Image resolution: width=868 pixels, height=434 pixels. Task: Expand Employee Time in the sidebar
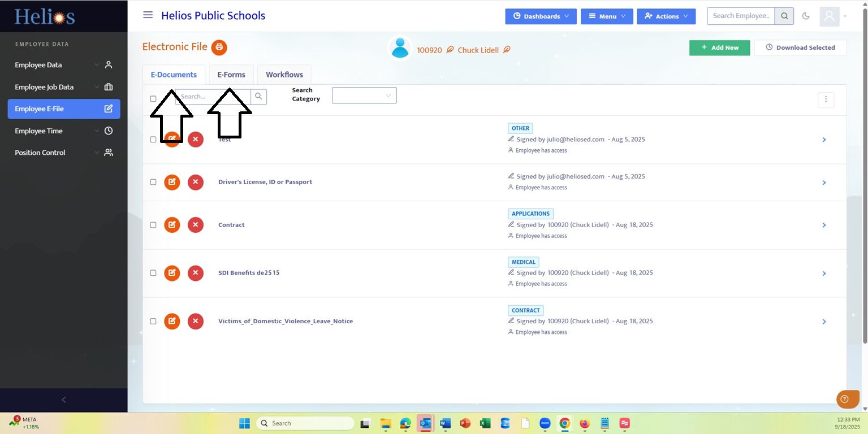coord(63,131)
